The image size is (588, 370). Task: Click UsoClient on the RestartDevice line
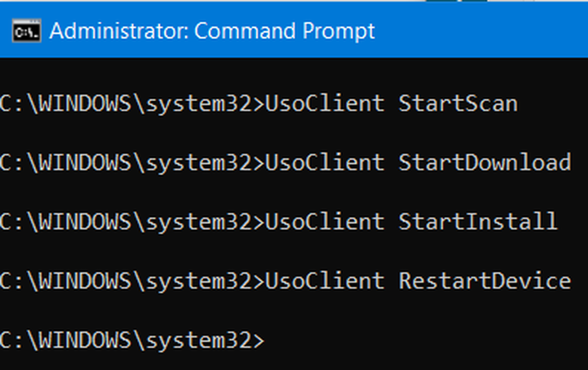(x=325, y=281)
